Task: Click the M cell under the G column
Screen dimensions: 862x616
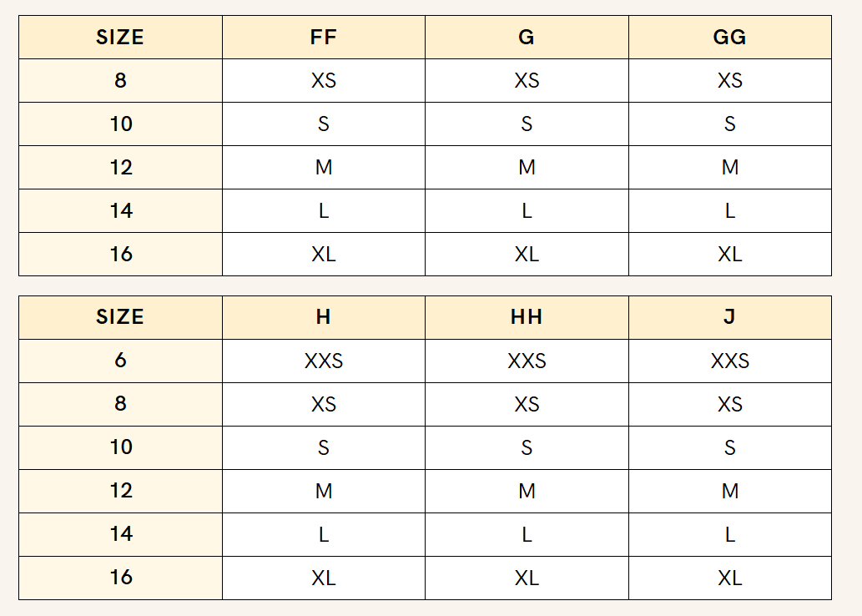Action: (527, 168)
